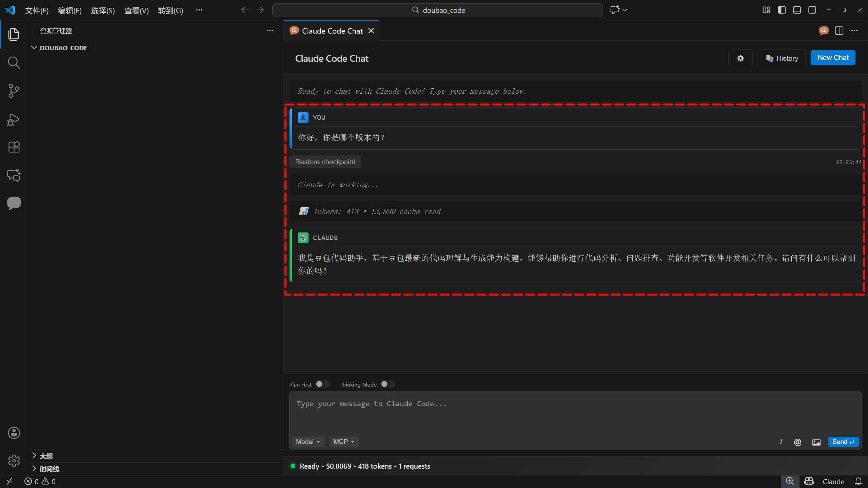Send the message
This screenshot has height=488, width=868.
[843, 442]
